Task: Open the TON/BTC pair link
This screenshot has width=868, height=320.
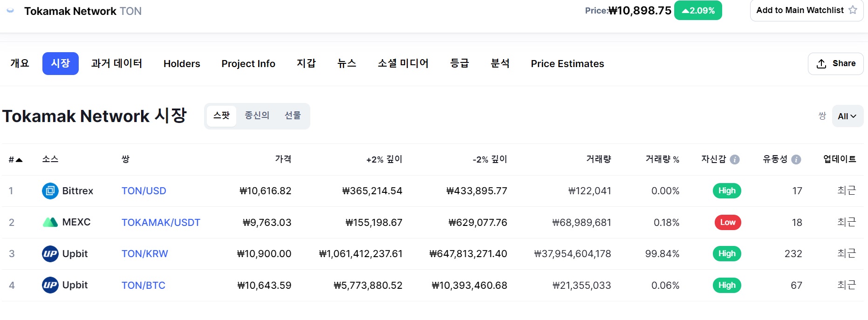Action: 144,286
